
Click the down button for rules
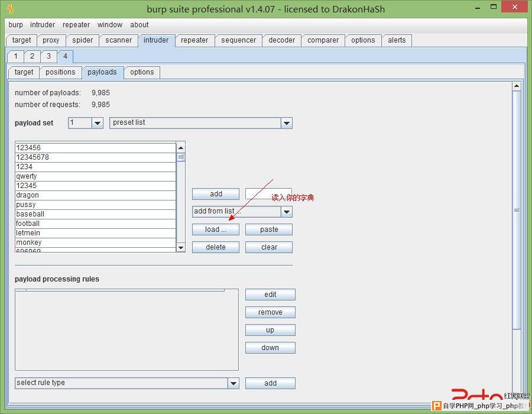270,348
